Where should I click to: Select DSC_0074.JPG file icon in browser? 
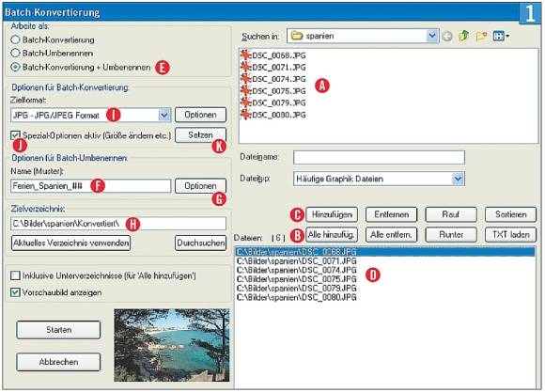[x=245, y=79]
